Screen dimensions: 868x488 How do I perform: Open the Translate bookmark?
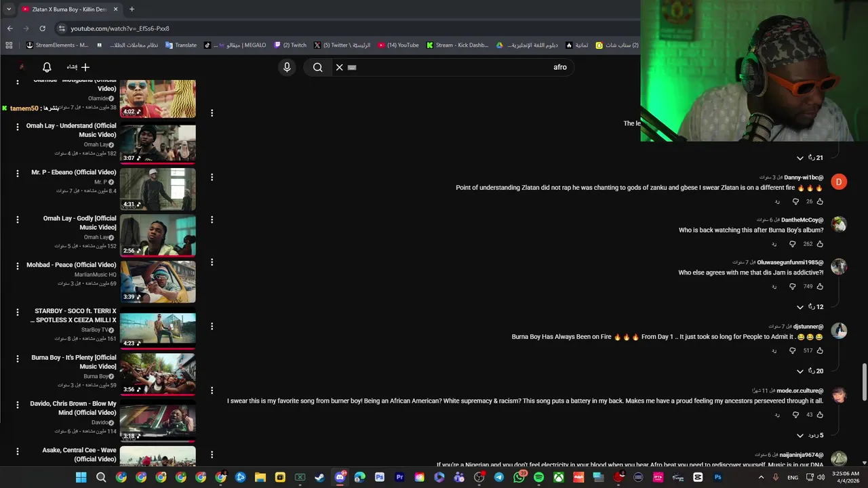coord(181,45)
